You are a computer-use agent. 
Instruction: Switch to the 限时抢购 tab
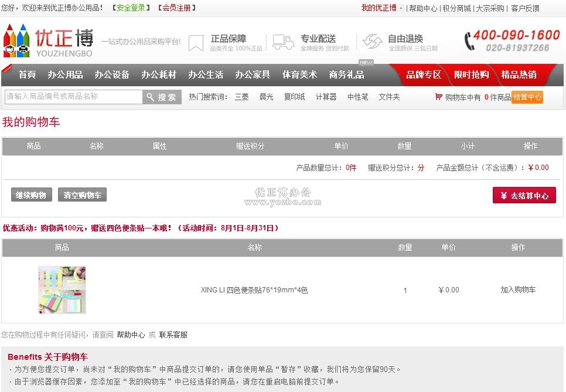click(x=472, y=75)
